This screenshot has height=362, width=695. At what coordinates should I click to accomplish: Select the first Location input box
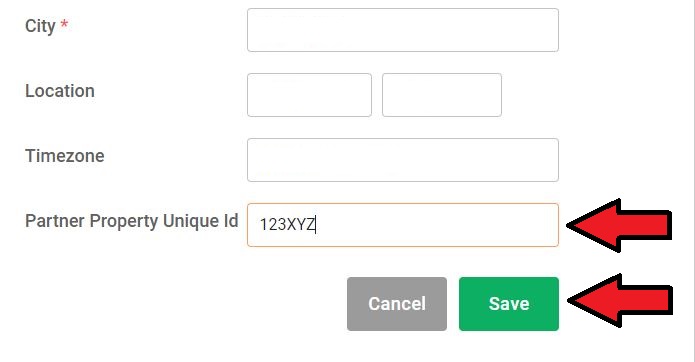coord(309,95)
